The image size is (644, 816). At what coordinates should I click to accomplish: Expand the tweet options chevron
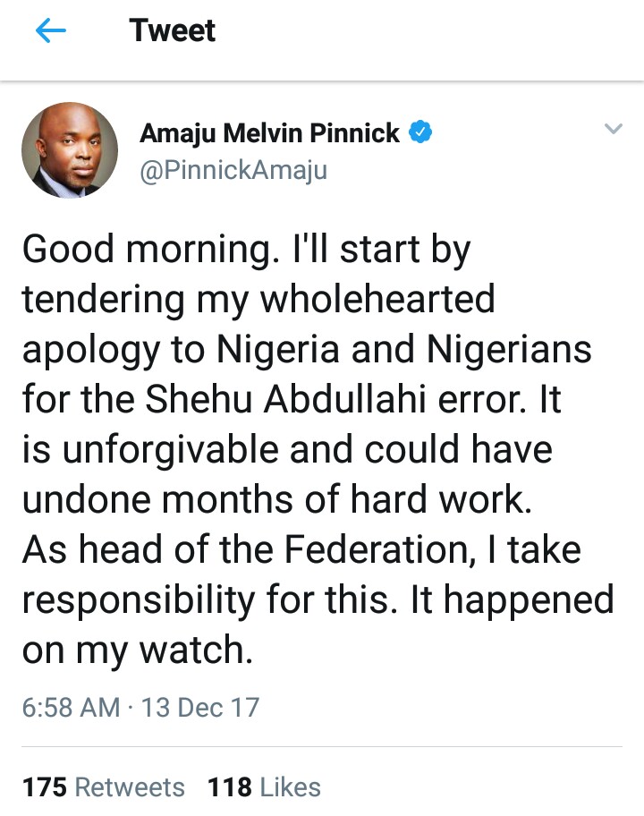[613, 130]
